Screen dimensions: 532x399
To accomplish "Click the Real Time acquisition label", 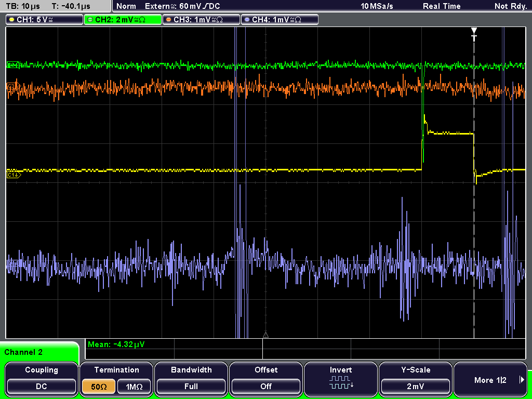I will (442, 6).
